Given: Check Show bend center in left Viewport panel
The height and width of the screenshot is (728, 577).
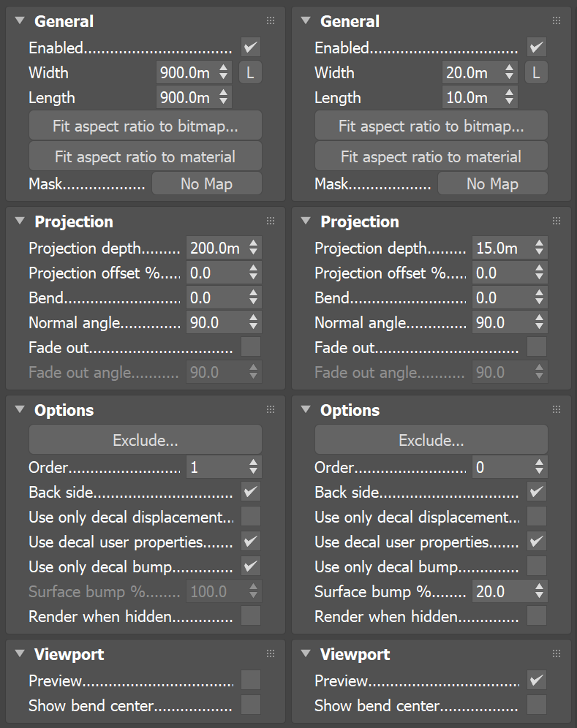Looking at the screenshot, I should pos(251,705).
